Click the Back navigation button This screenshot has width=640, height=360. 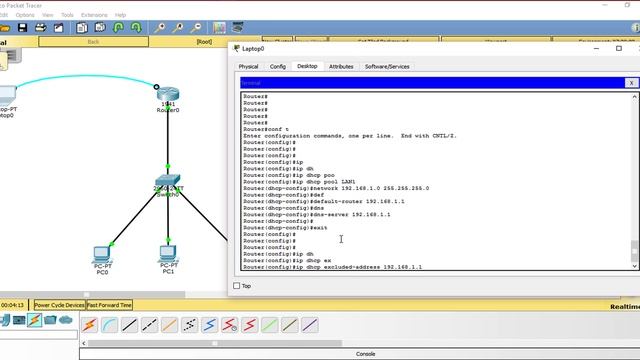93,42
